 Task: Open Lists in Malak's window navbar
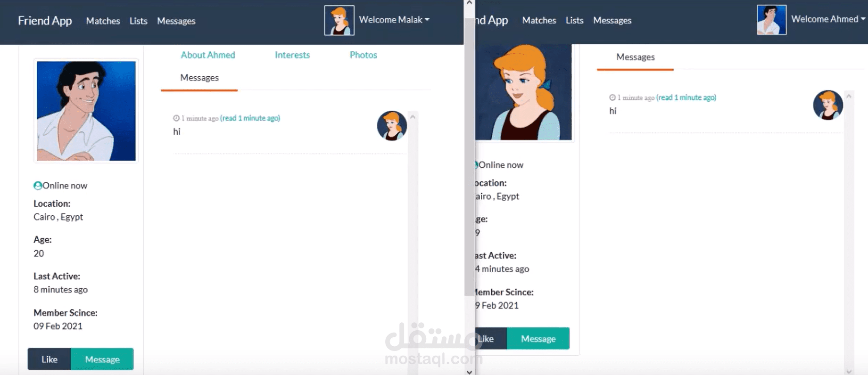[138, 21]
